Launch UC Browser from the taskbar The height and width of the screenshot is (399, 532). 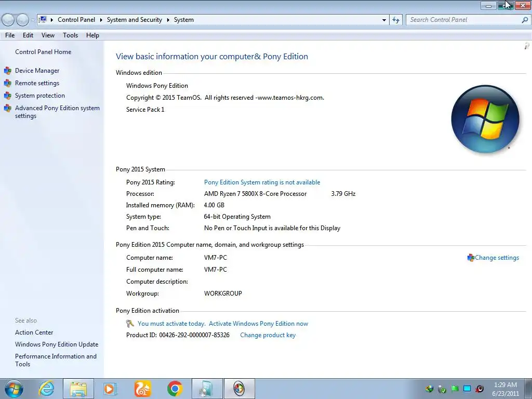coord(142,389)
